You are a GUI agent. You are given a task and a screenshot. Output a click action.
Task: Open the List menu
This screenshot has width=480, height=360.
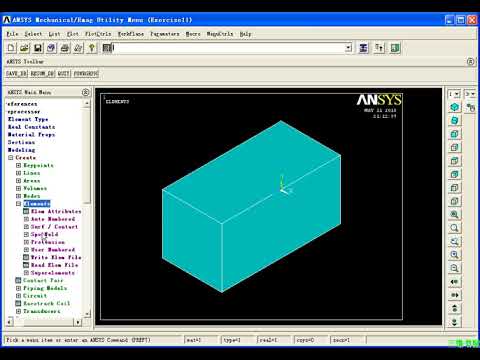point(54,34)
